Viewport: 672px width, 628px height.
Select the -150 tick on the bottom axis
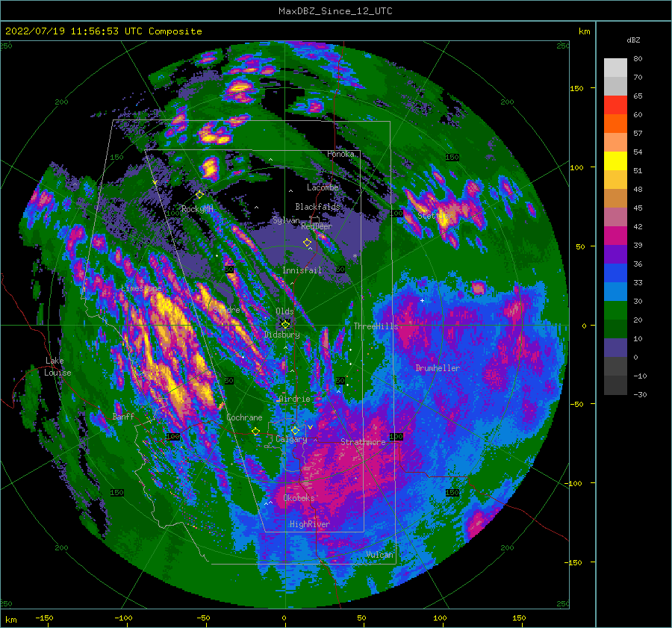click(44, 618)
